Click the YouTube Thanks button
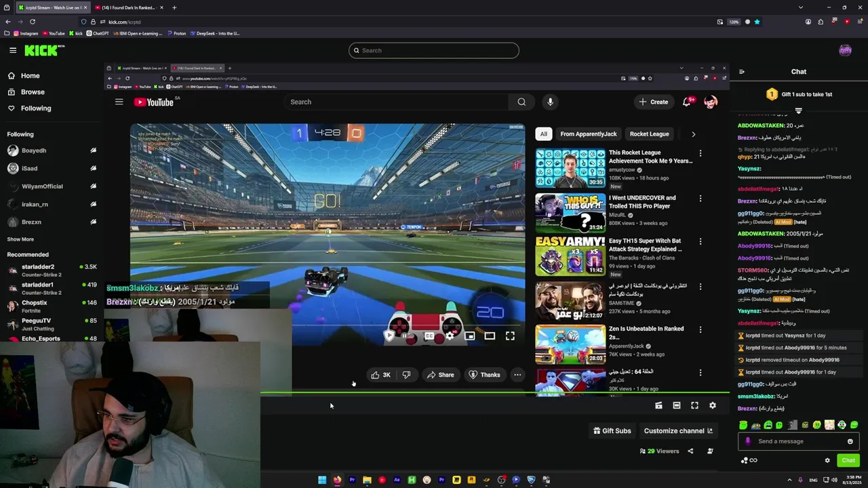This screenshot has width=868, height=488. (484, 375)
